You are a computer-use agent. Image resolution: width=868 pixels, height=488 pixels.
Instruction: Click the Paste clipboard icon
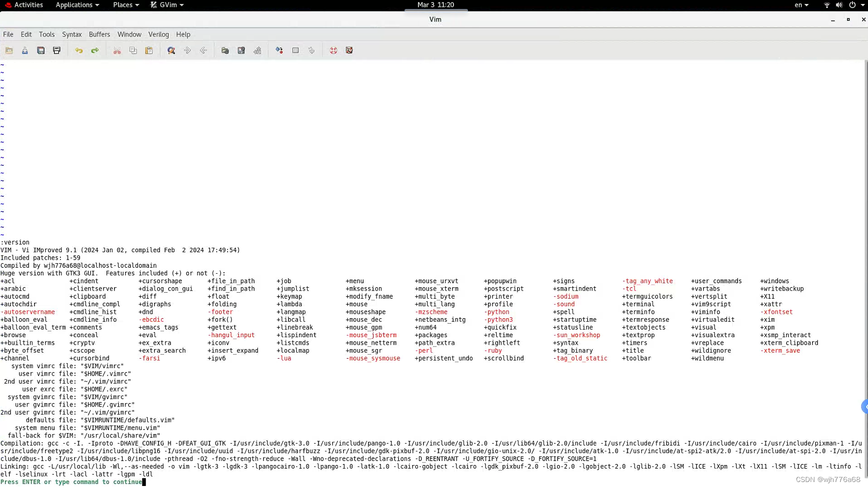tap(149, 50)
